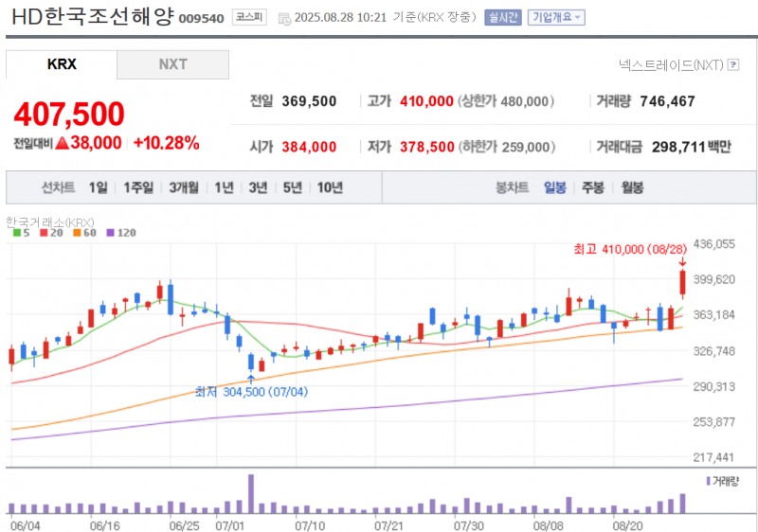Click the purple 거래량 volume legend marker
This screenshot has height=532, width=758.
point(708,481)
